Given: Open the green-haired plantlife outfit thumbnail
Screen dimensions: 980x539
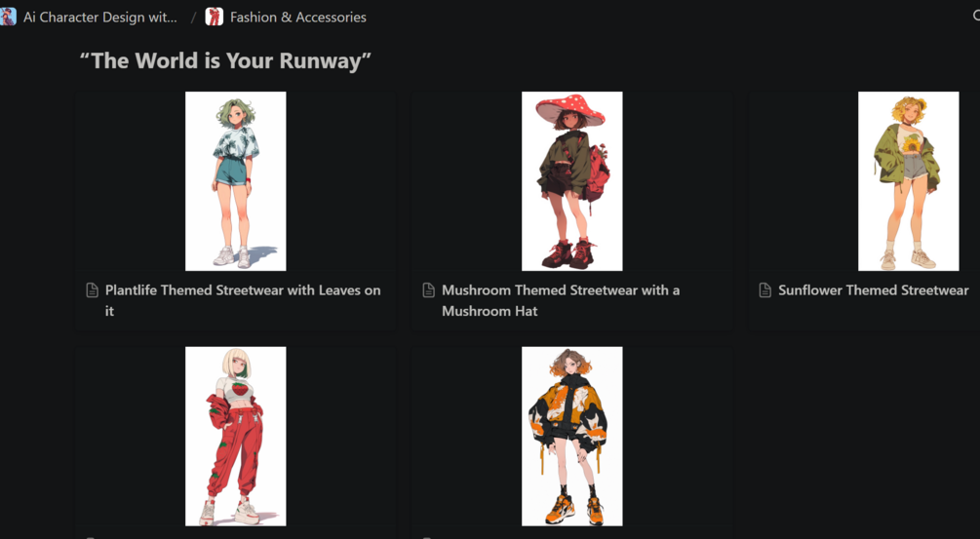Looking at the screenshot, I should pos(236,181).
